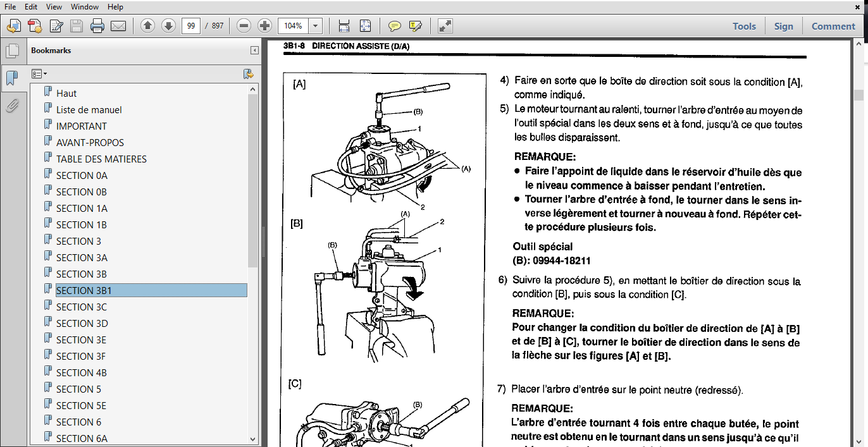This screenshot has height=447, width=868.
Task: Open the Tools pane
Action: [x=744, y=26]
